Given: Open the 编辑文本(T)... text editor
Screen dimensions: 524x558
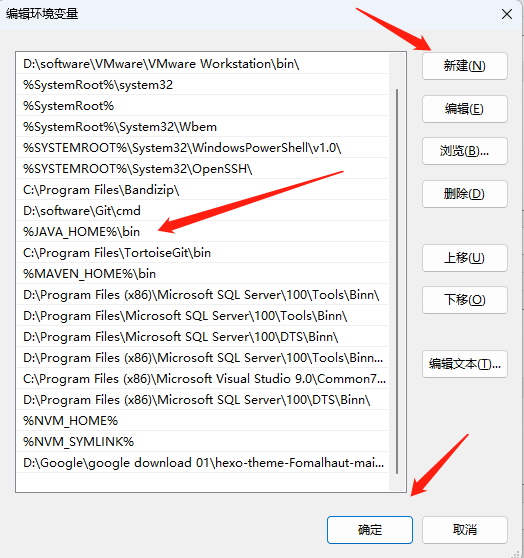Looking at the screenshot, I should pos(465,364).
